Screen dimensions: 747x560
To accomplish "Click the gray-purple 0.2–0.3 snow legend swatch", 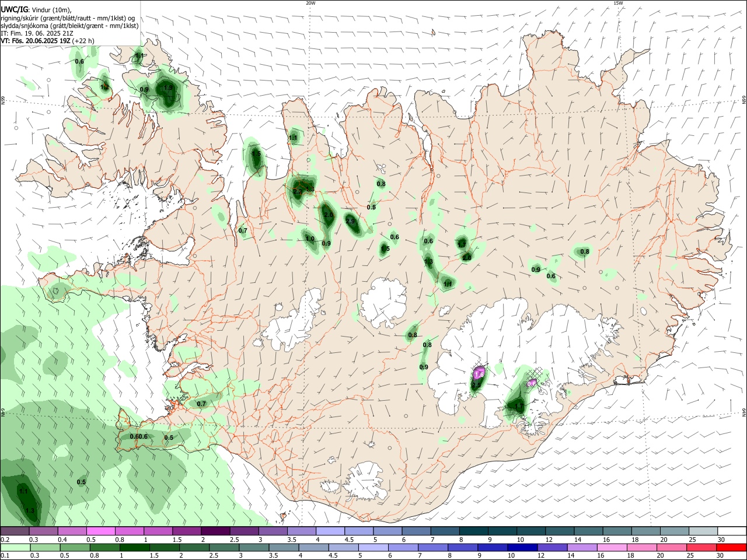I will coord(15,531).
